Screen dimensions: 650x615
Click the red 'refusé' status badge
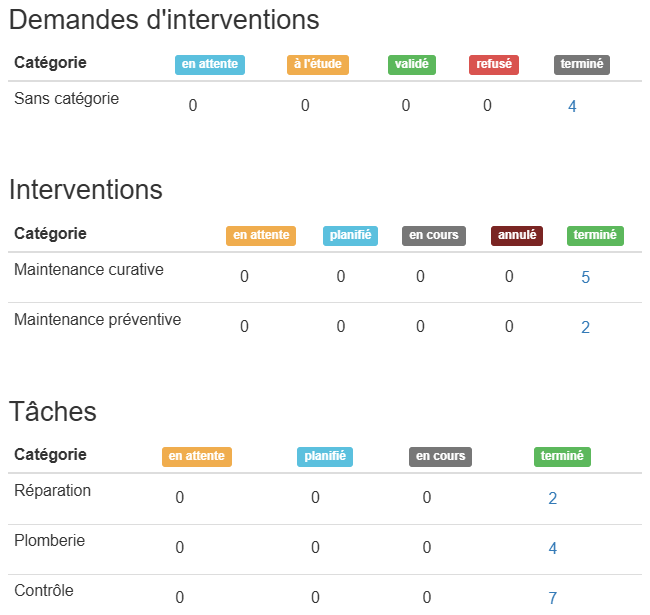494,64
